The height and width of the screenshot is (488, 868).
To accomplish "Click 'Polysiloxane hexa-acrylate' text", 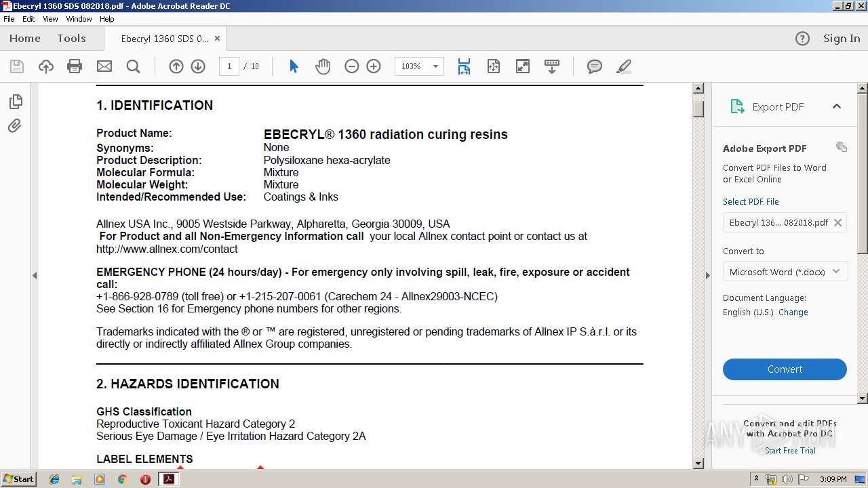I will [x=327, y=161].
